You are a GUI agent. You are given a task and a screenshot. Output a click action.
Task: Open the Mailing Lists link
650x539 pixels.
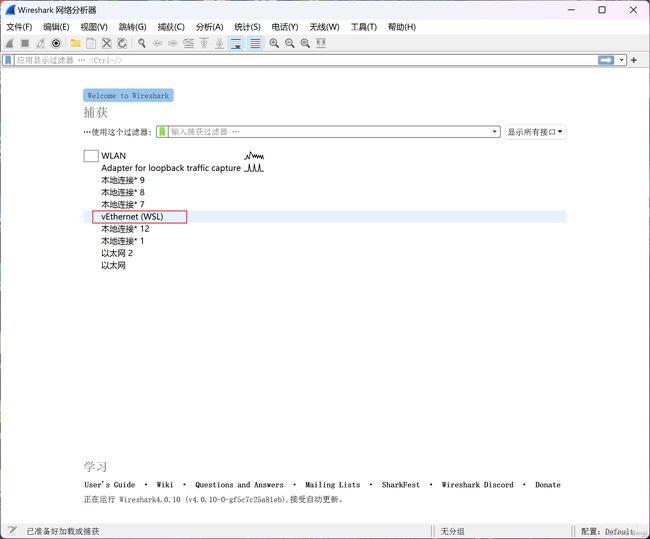(x=332, y=485)
